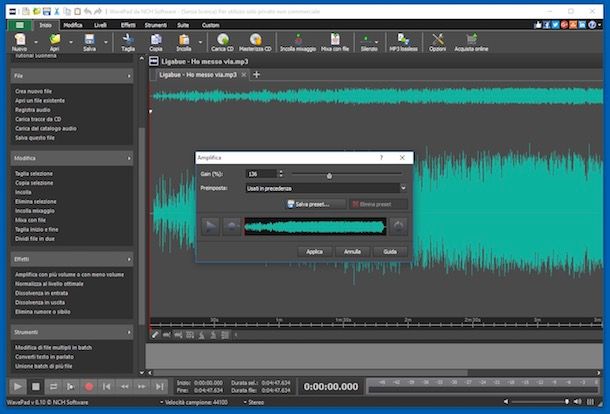
Task: Open the Opzioni settings icon
Action: 438,42
